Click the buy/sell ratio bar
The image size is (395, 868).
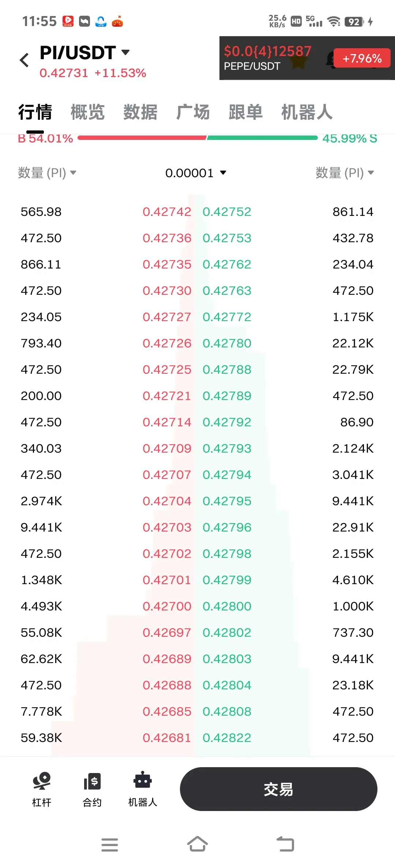(x=197, y=138)
